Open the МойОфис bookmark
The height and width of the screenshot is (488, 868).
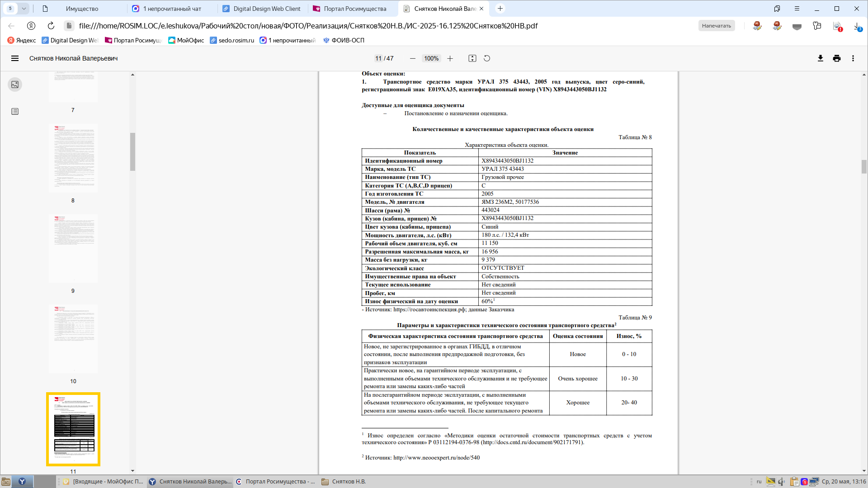tap(186, 40)
